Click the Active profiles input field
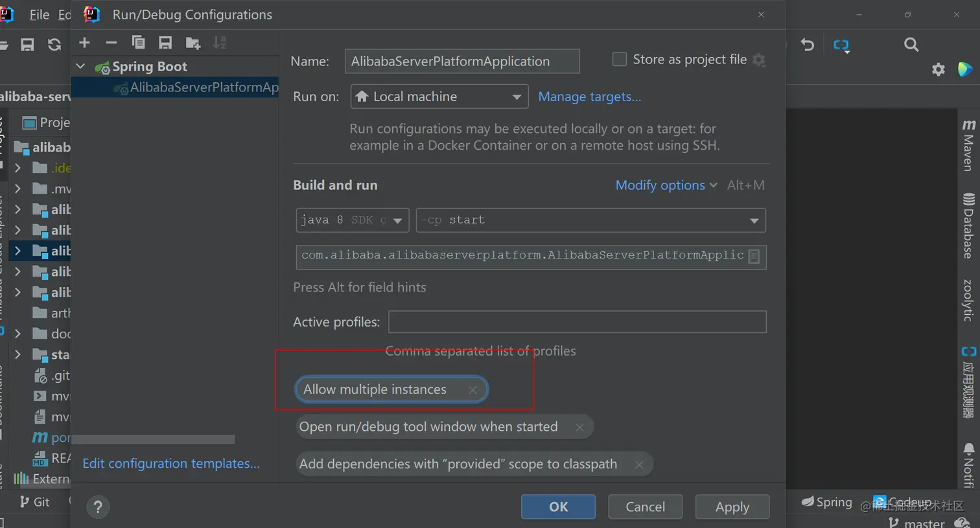This screenshot has width=980, height=528. click(x=577, y=322)
